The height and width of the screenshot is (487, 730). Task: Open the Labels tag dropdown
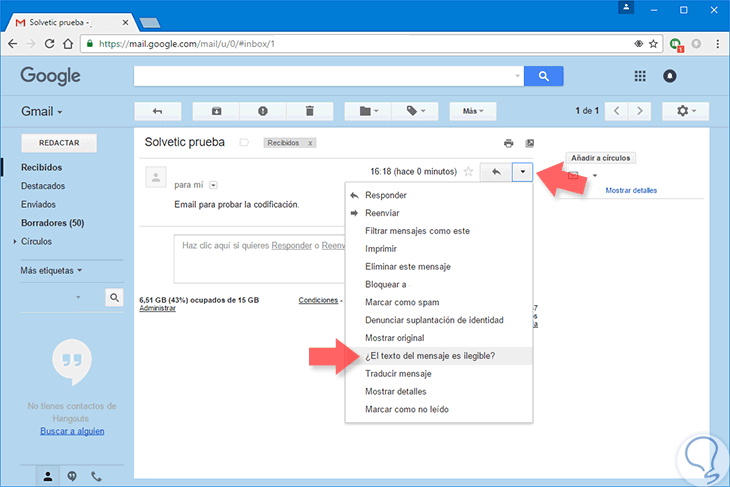(x=415, y=111)
